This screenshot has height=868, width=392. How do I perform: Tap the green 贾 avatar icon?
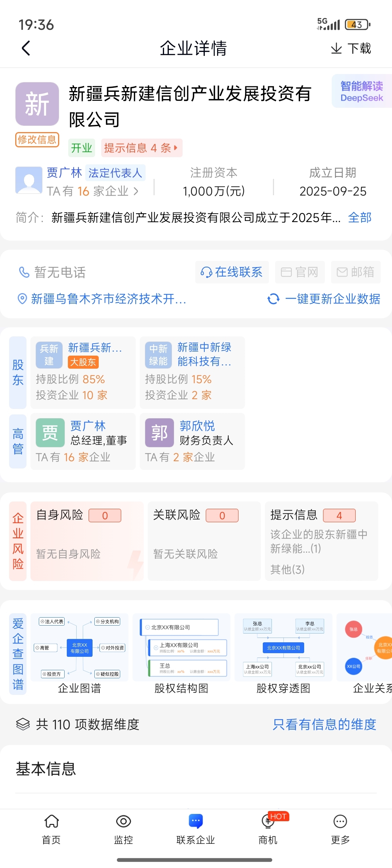[x=50, y=433]
